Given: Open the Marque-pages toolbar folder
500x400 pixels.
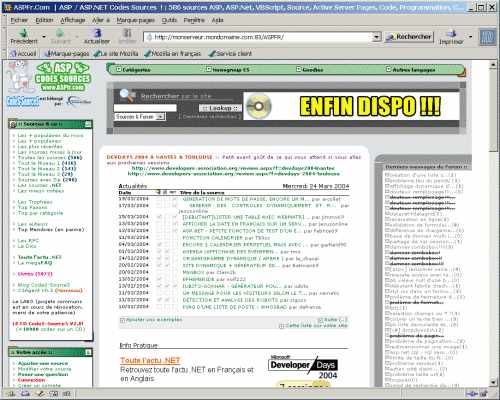Looking at the screenshot, I should [67, 53].
